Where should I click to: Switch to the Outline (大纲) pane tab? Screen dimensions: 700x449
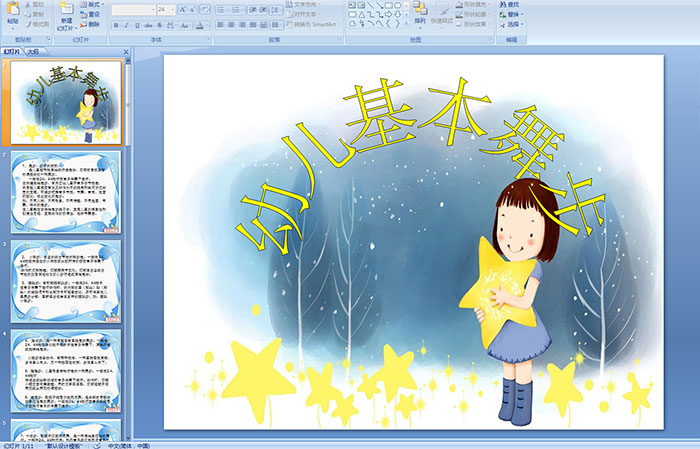[33, 52]
